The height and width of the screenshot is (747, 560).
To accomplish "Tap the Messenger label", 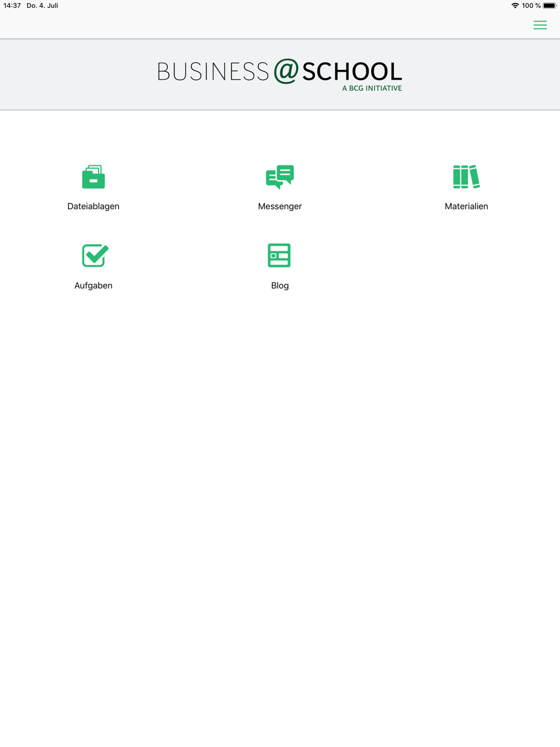I will 280,206.
